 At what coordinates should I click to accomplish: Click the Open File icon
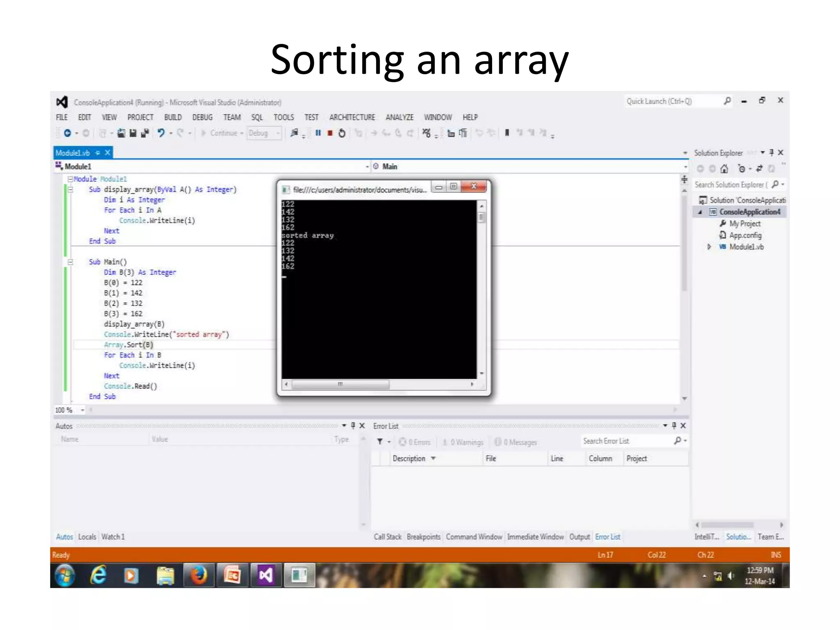click(121, 133)
